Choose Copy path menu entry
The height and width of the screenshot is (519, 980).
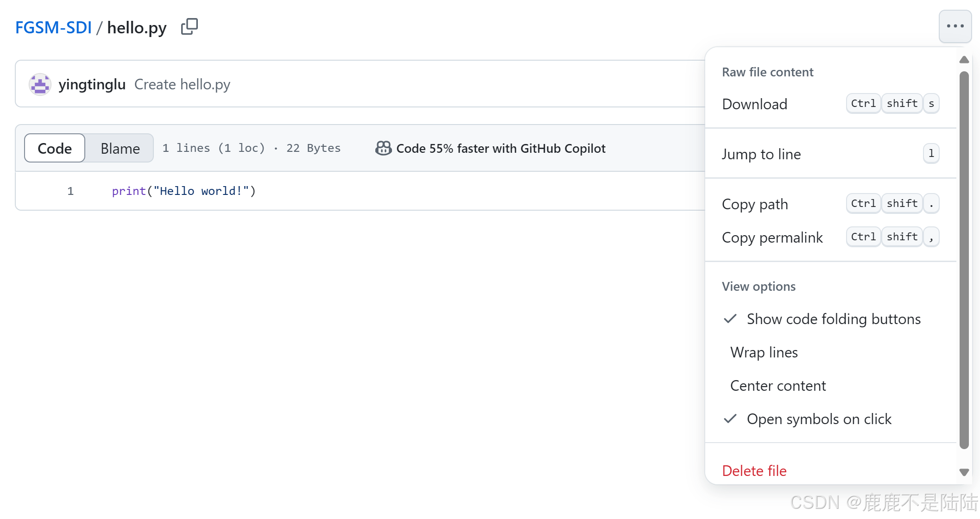755,204
